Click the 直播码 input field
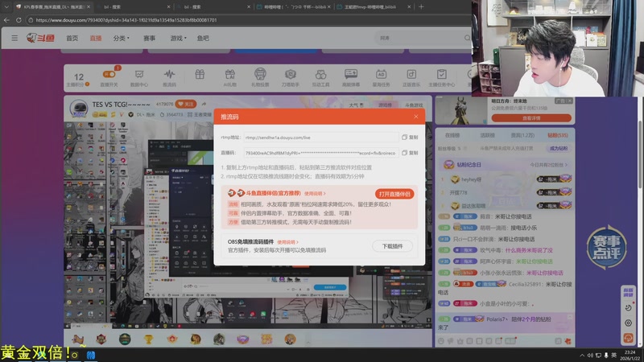Screen dimensions: 644x362 click(x=320, y=153)
